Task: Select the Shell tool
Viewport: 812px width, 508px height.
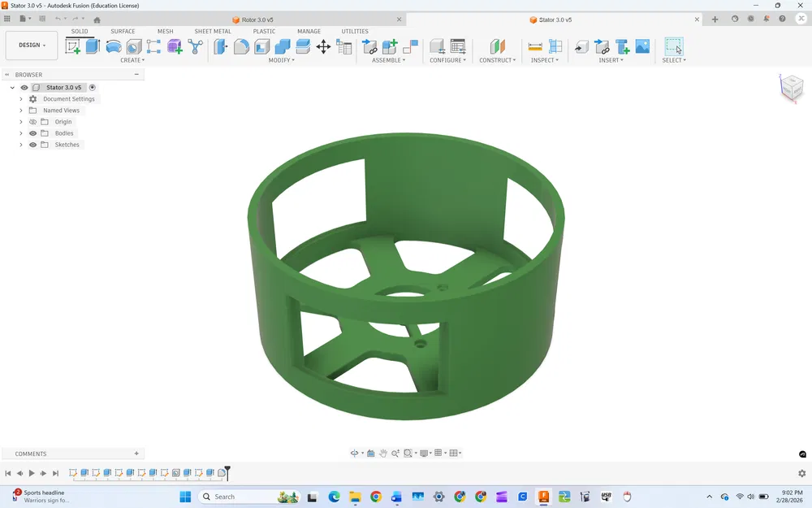Action: [262, 46]
